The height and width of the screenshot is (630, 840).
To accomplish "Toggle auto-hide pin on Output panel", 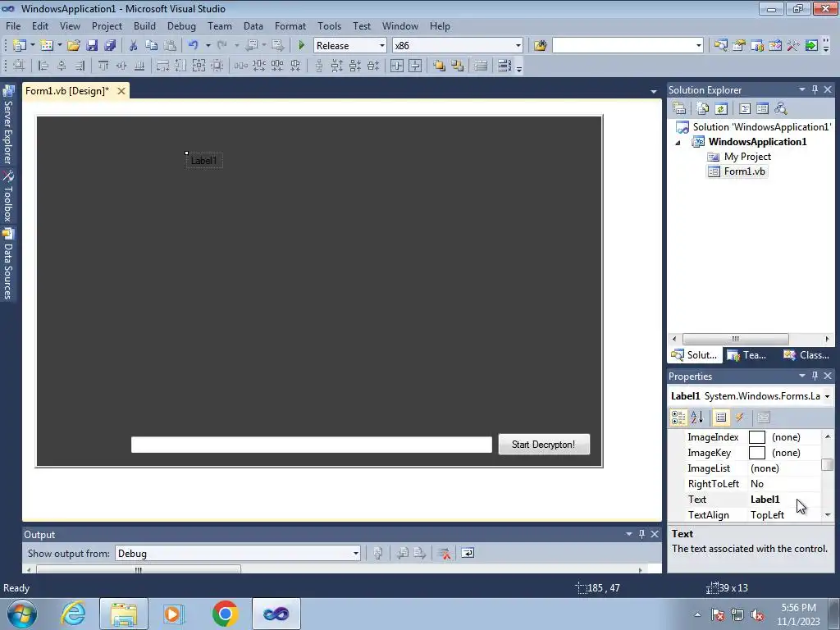I will point(641,534).
